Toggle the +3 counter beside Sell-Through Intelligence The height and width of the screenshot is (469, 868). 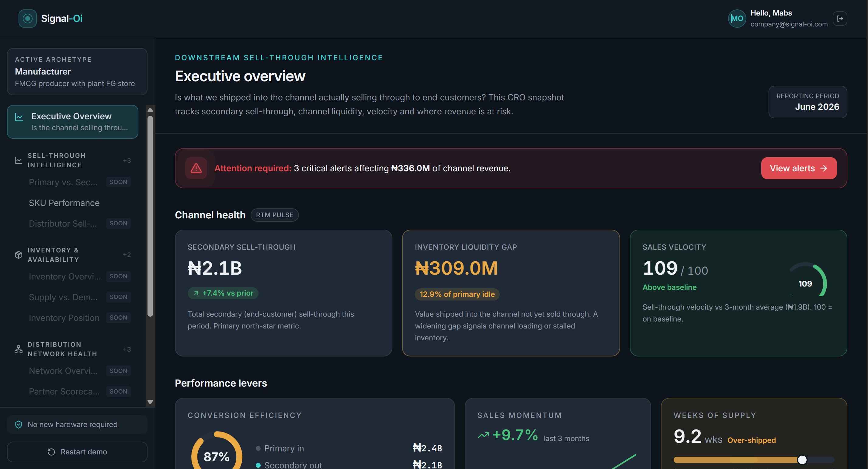tap(127, 160)
